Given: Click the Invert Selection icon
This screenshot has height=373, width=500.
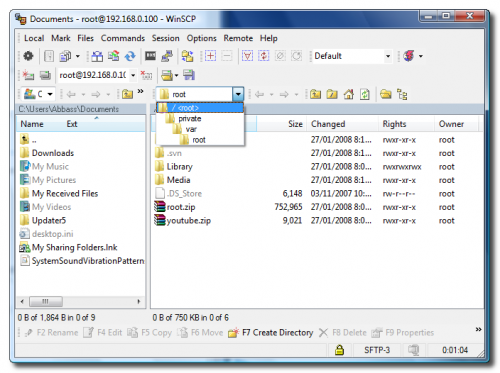Looking at the screenshot, I should pos(264,56).
